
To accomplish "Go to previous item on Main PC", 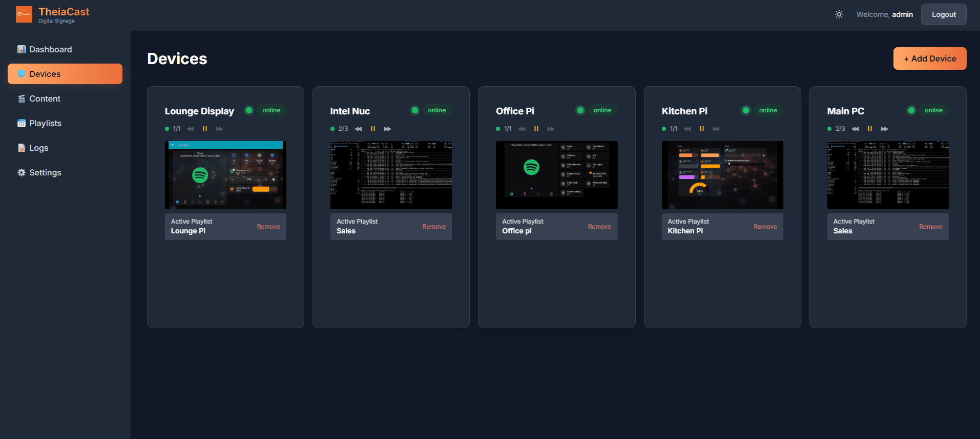I will pyautogui.click(x=855, y=129).
